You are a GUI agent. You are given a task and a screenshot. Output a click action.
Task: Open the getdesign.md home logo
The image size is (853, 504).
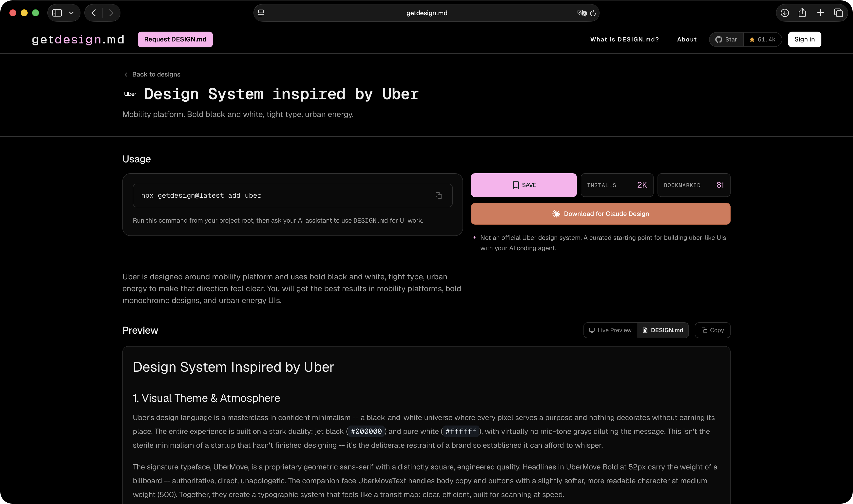(x=78, y=39)
